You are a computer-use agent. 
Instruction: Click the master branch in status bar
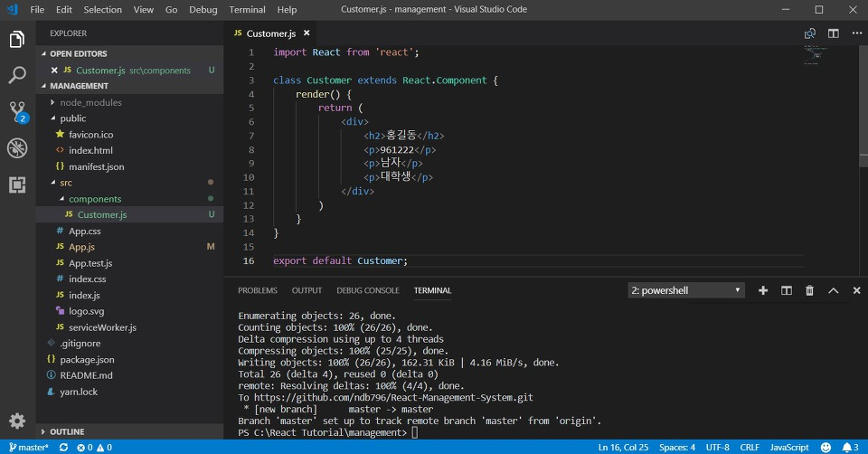29,447
